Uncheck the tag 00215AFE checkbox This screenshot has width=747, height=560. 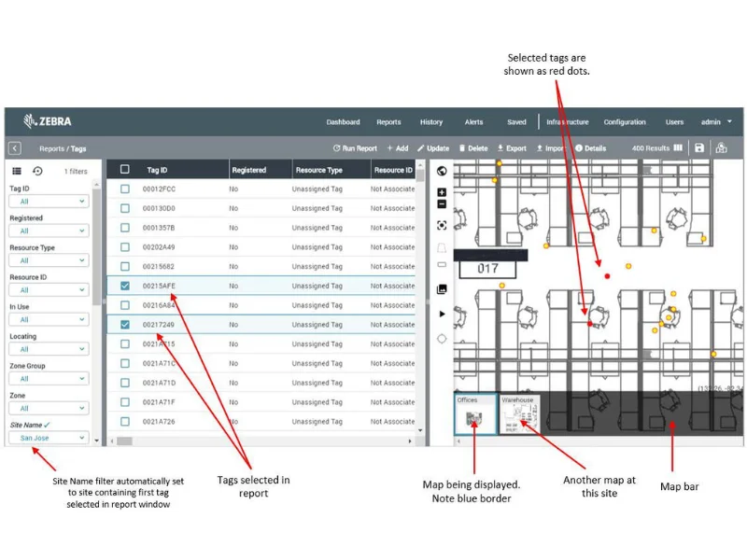point(124,286)
